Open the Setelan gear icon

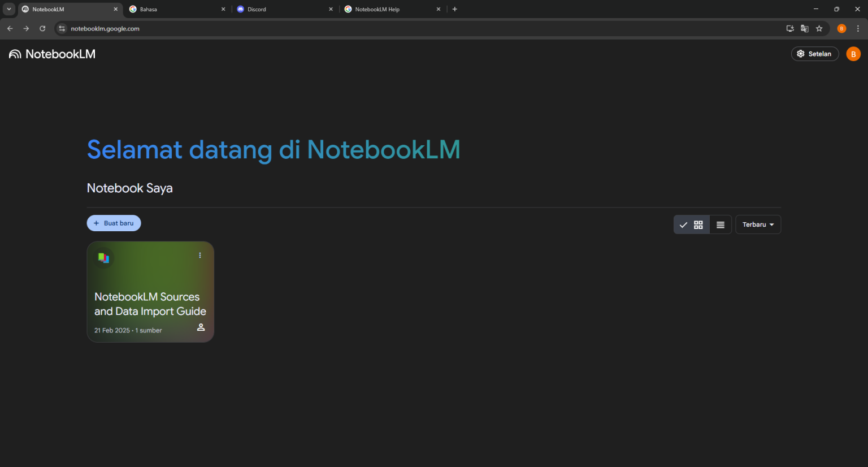801,53
